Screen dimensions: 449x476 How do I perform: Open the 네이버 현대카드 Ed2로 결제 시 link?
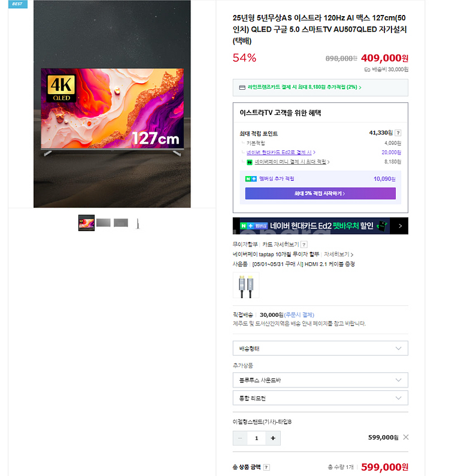[281, 153]
